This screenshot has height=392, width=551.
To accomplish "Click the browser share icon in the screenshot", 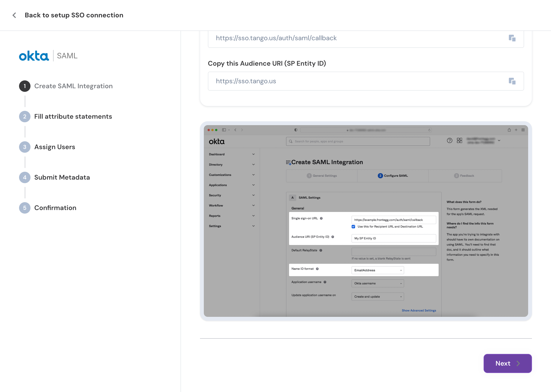I will point(509,130).
